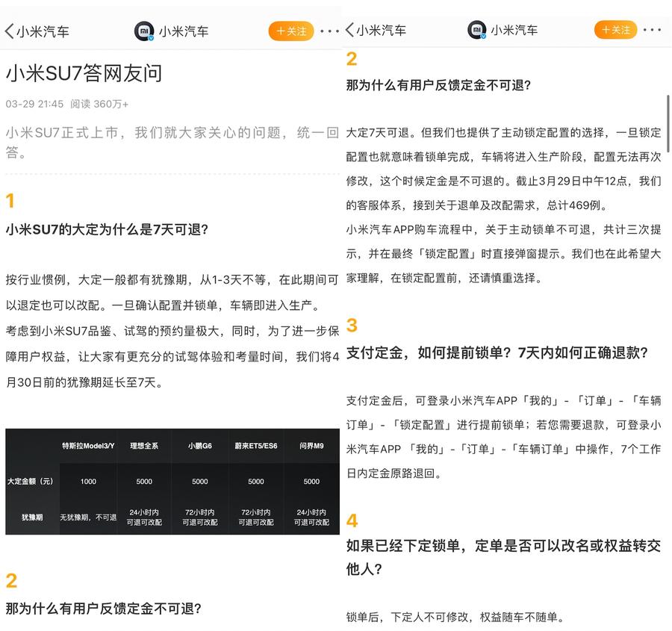Image resolution: width=672 pixels, height=631 pixels.
Task: Tap the back arrow in the left screen
Action: pyautogui.click(x=10, y=31)
